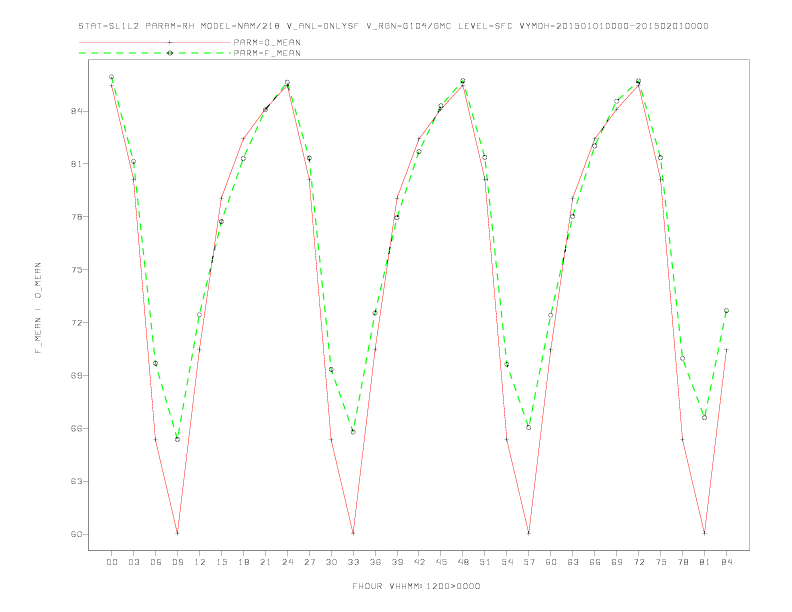Click O_MEAN minimum point at hour 09
The width and height of the screenshot is (792, 612).
click(177, 533)
